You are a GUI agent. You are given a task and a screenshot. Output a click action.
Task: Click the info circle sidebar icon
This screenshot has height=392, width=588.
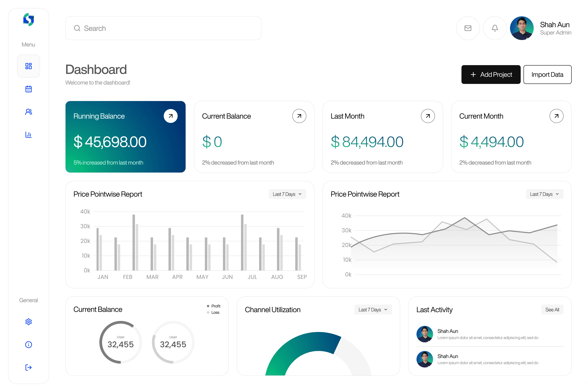[29, 345]
